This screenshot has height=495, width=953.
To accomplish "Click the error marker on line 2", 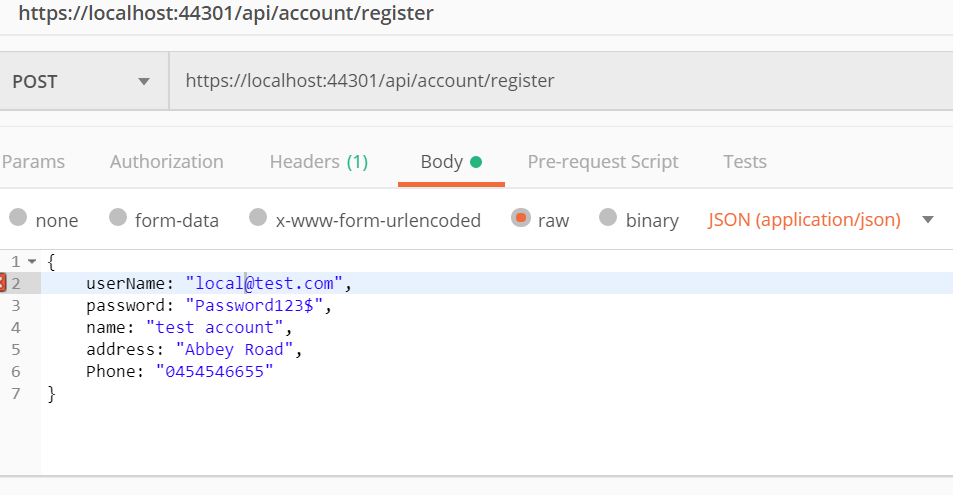I will [3, 284].
